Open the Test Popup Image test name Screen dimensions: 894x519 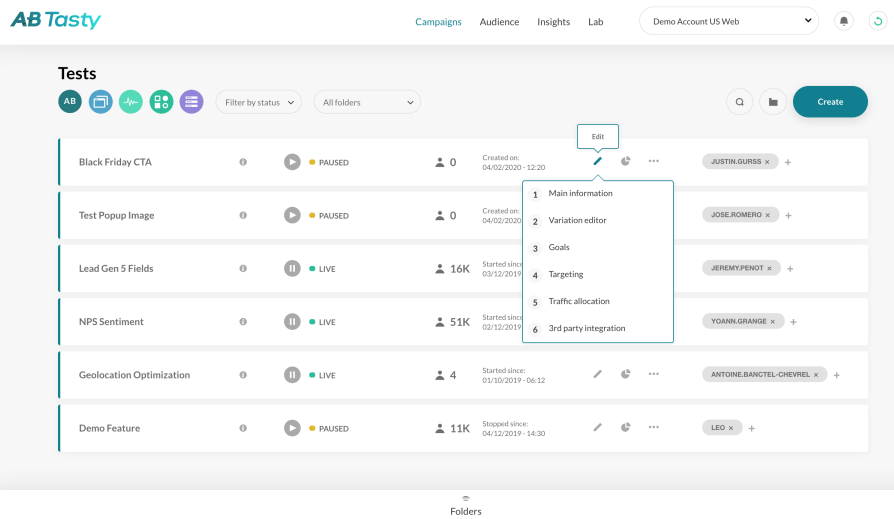tap(116, 215)
